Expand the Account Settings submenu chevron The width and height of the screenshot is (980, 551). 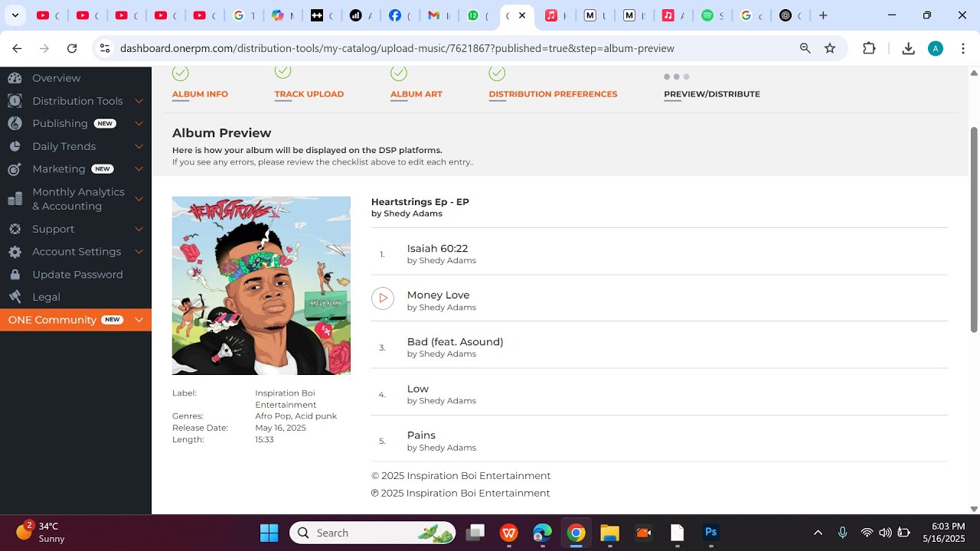pos(139,252)
